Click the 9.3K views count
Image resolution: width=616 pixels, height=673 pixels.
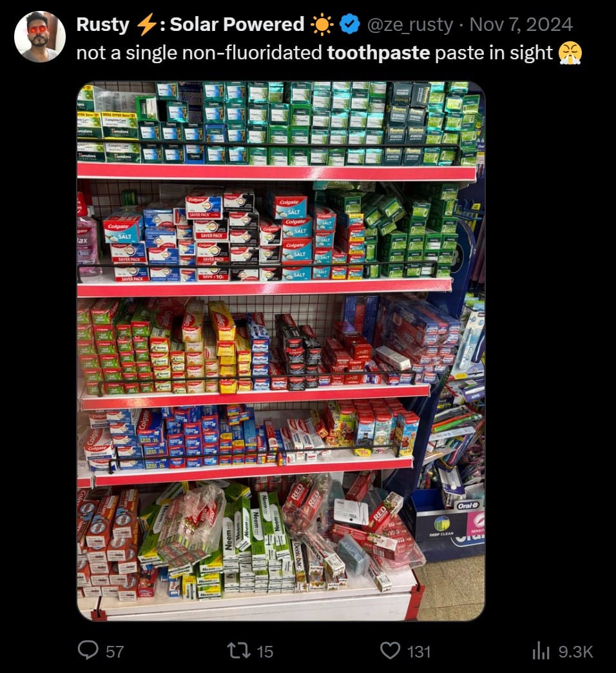pyautogui.click(x=575, y=652)
